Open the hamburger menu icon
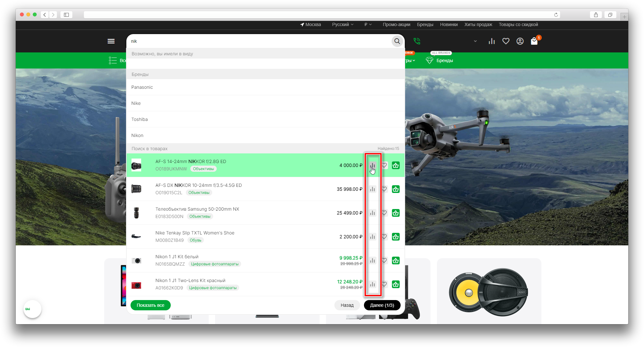Viewport: 644px width, 347px height. [x=111, y=41]
